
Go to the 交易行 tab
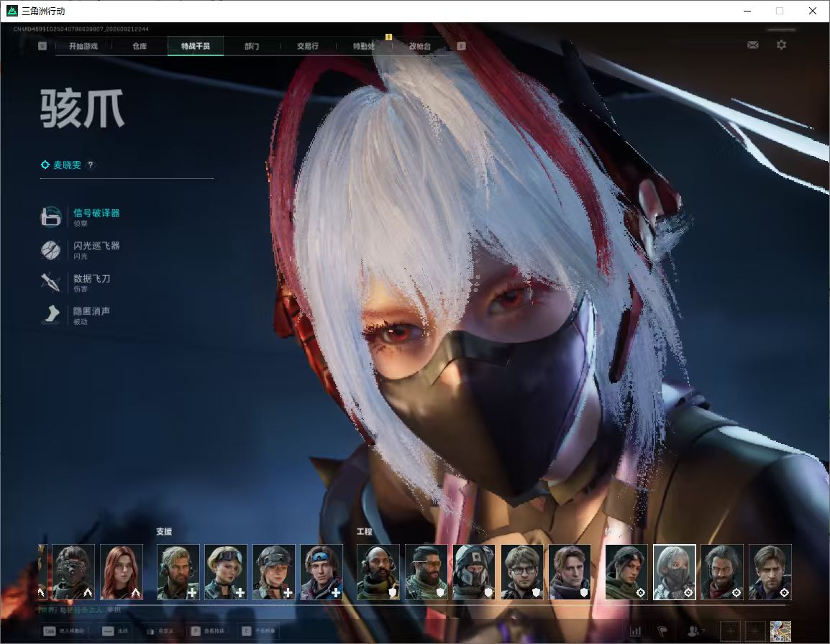tap(308, 46)
